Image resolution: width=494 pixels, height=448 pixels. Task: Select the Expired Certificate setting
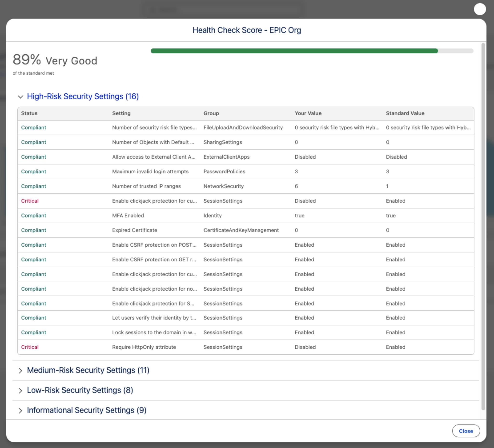(x=135, y=230)
